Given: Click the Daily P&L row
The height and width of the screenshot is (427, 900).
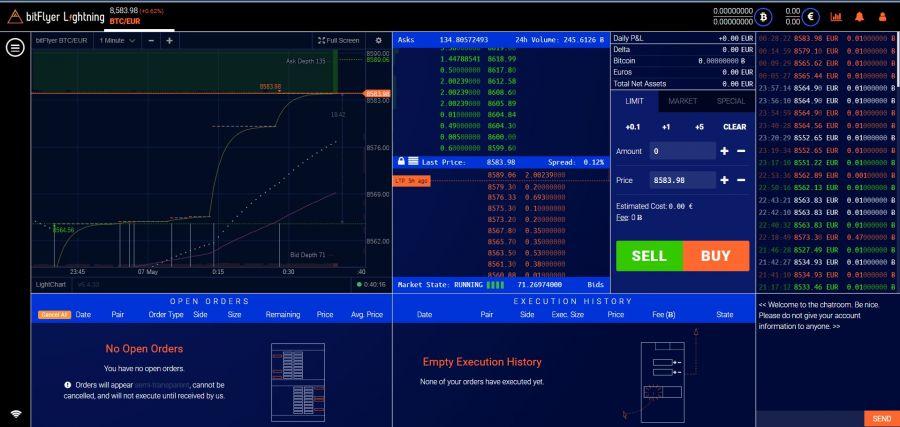Looking at the screenshot, I should [682, 38].
